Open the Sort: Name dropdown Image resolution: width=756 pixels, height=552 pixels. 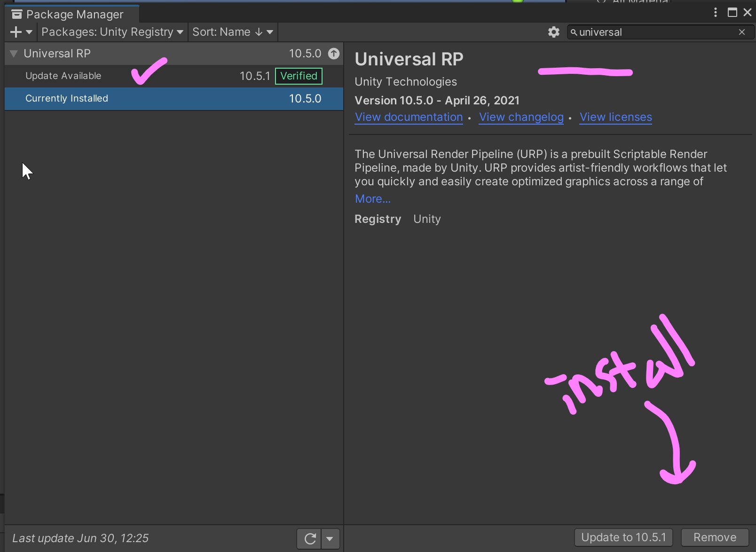tap(233, 32)
